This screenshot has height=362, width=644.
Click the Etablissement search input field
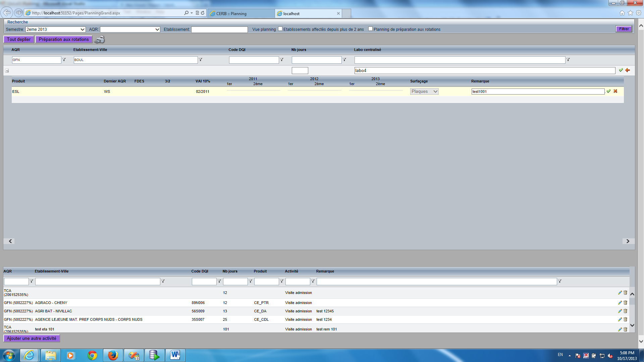point(219,29)
